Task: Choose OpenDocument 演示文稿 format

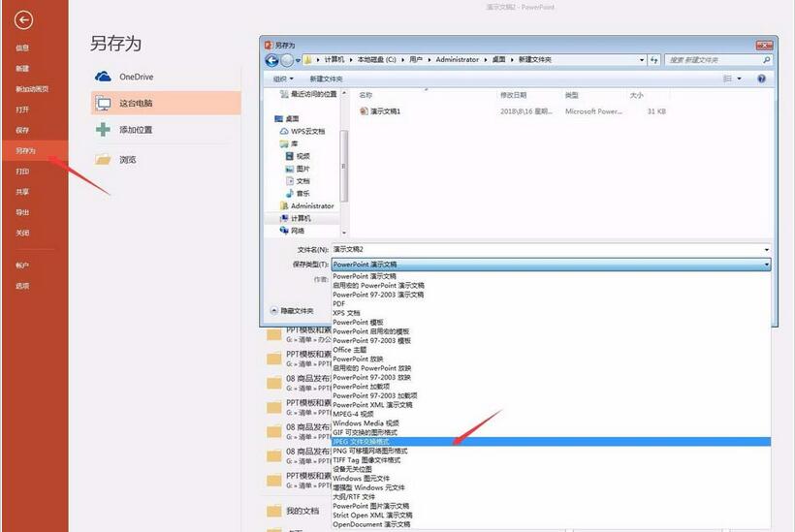Action: [x=371, y=524]
